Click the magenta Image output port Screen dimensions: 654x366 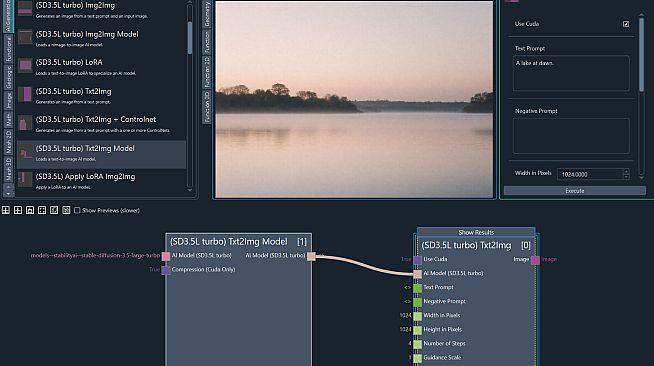click(x=535, y=260)
